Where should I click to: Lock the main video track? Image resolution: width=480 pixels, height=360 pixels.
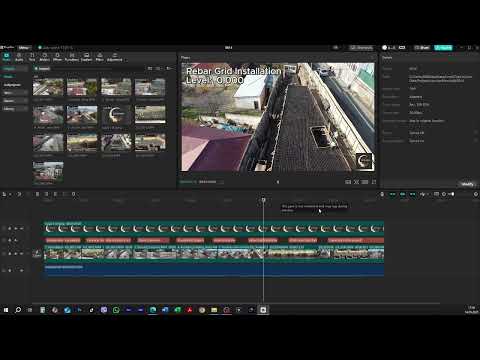[x=10, y=254]
